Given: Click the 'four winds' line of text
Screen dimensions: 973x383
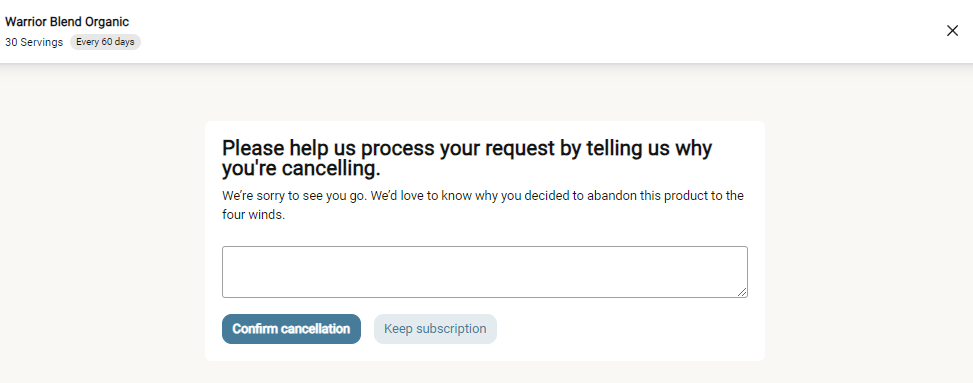Looking at the screenshot, I should (253, 217).
